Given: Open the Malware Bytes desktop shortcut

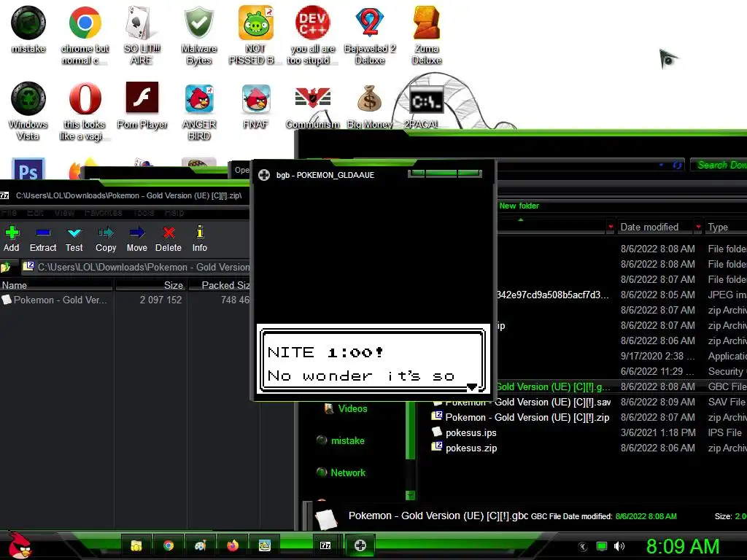Looking at the screenshot, I should [198, 35].
